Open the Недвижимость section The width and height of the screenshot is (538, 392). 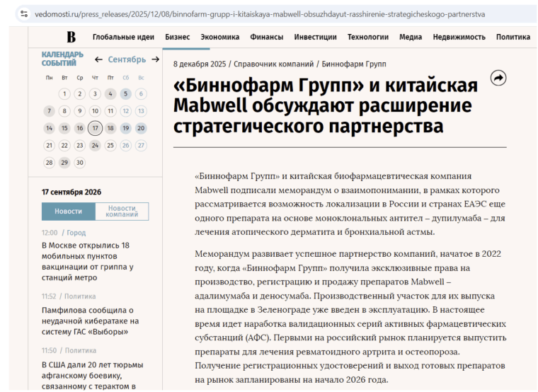click(x=459, y=37)
